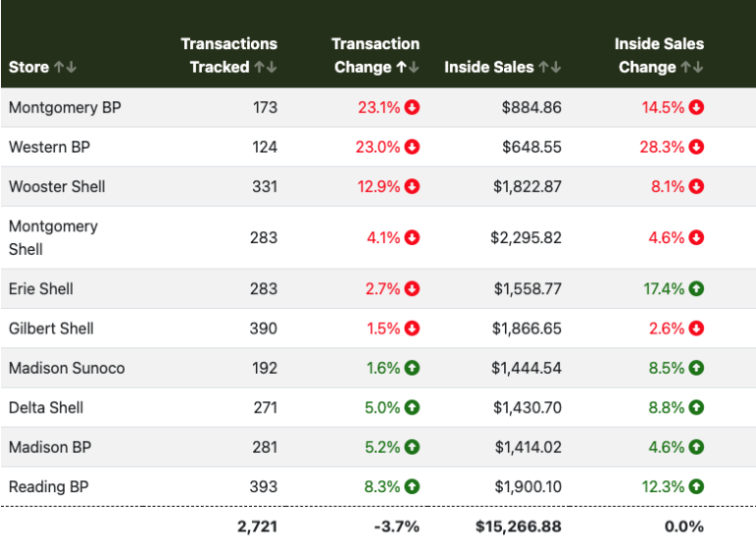756x555 pixels.
Task: Click the Store column header label
Action: (x=29, y=68)
